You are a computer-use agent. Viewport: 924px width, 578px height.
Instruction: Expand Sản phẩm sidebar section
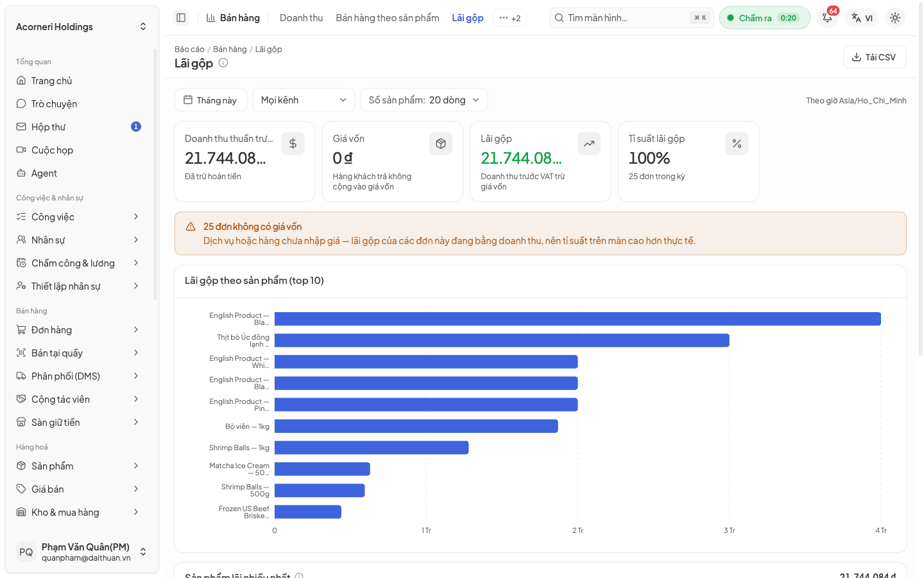(x=78, y=466)
